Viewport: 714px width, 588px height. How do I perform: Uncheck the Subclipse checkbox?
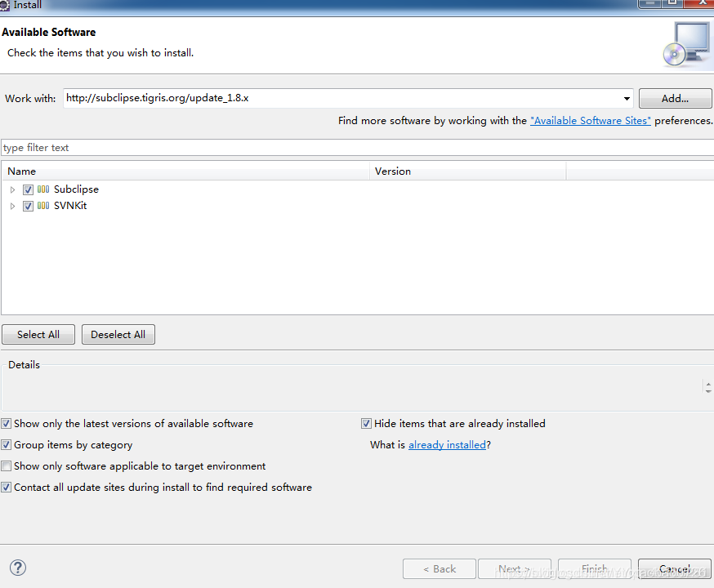[29, 189]
